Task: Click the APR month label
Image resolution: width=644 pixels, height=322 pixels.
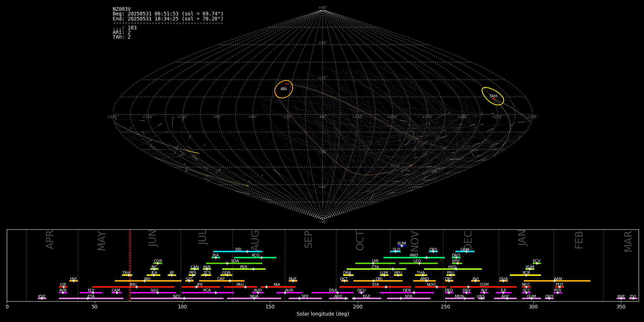Action: tap(50, 240)
